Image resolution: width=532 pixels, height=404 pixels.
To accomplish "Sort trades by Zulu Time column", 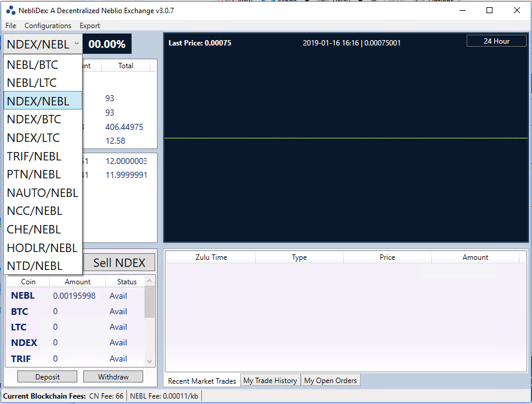I will (x=211, y=257).
